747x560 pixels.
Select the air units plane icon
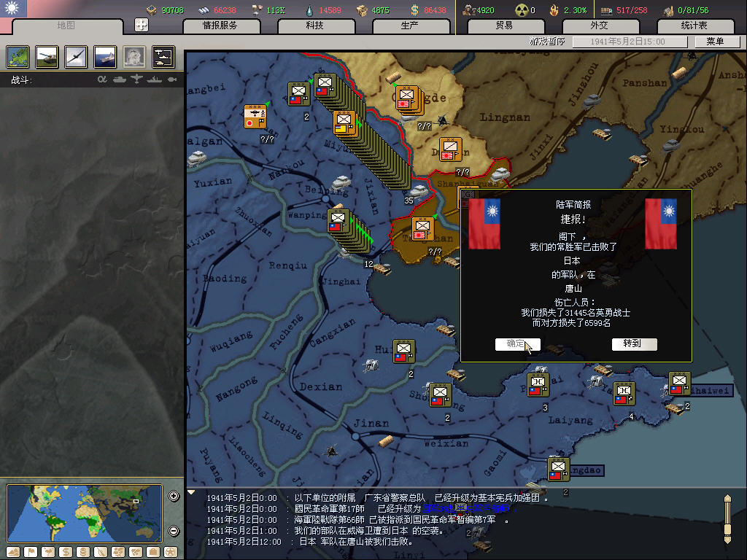coord(76,56)
